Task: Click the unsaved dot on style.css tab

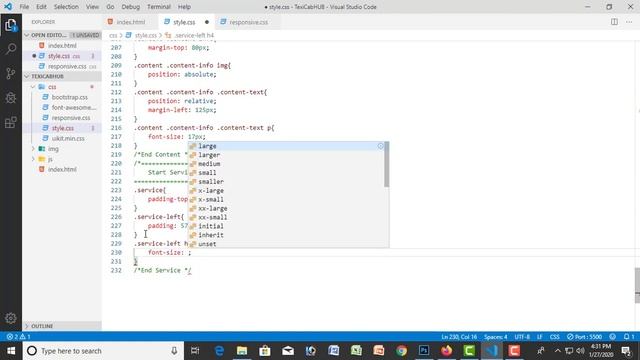Action: (207, 22)
